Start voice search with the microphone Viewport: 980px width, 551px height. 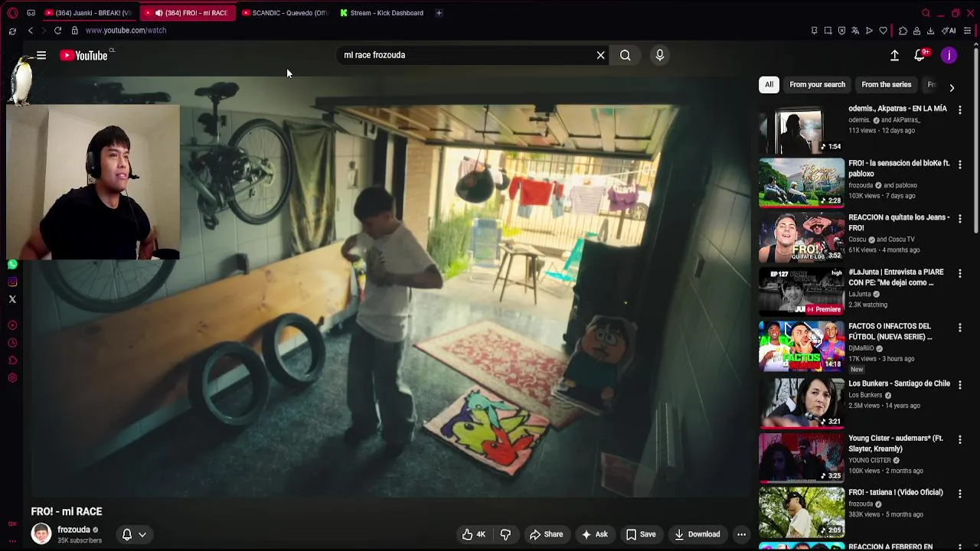tap(660, 55)
